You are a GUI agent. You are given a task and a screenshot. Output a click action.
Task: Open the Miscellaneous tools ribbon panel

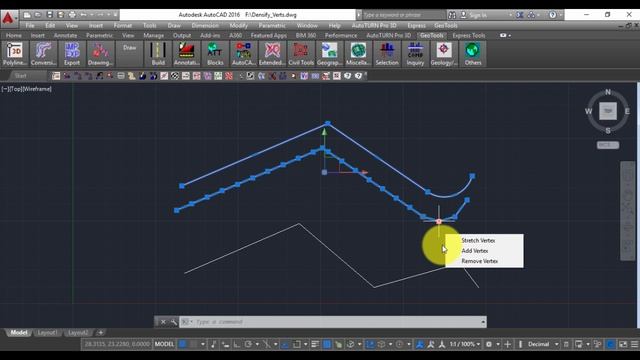(358, 53)
